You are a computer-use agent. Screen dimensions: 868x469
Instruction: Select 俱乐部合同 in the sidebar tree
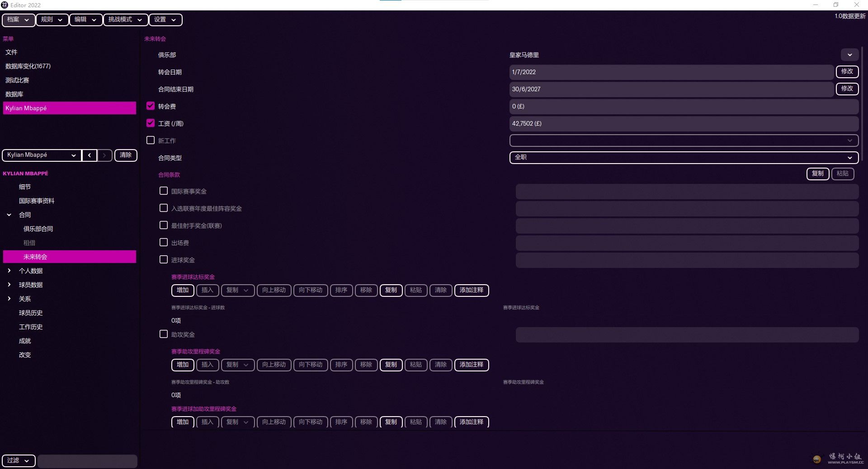[38, 229]
